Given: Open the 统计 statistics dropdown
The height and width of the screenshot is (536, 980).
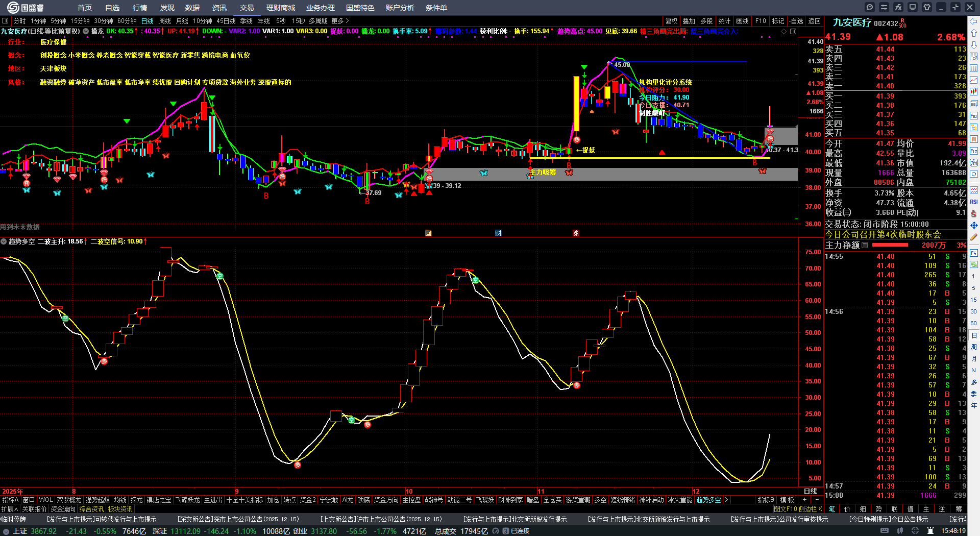Looking at the screenshot, I should pos(724,21).
